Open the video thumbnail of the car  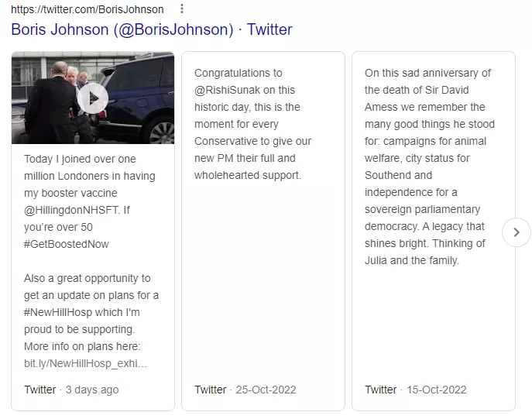coord(93,98)
